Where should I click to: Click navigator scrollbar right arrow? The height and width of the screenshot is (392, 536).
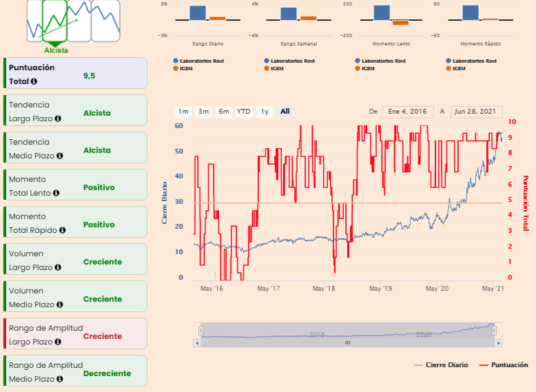click(x=498, y=343)
